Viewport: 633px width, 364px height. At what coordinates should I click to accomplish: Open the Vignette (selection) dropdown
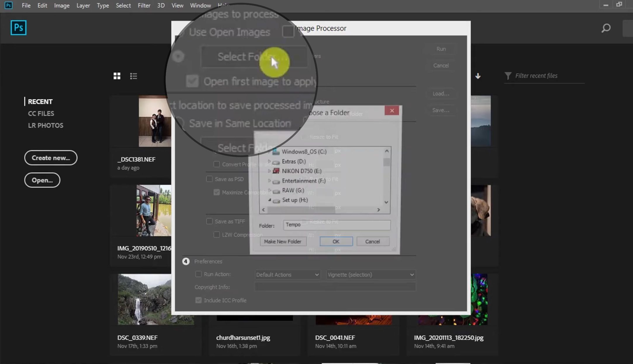371,275
